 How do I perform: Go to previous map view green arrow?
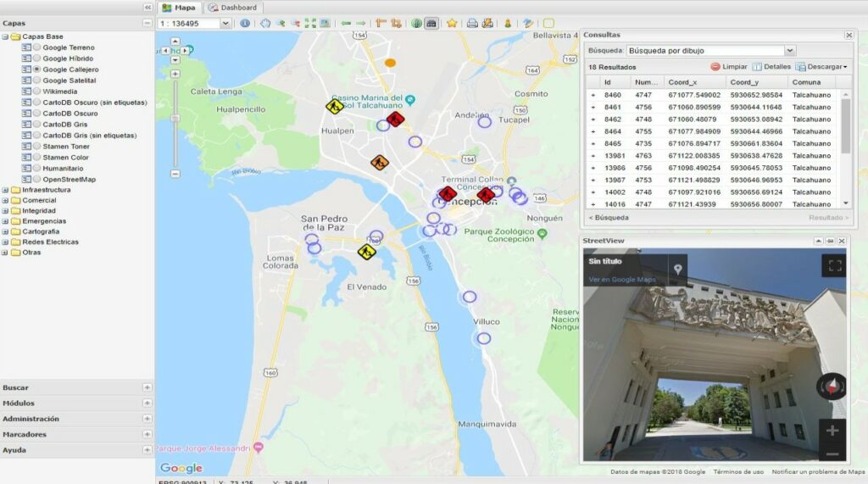[346, 23]
